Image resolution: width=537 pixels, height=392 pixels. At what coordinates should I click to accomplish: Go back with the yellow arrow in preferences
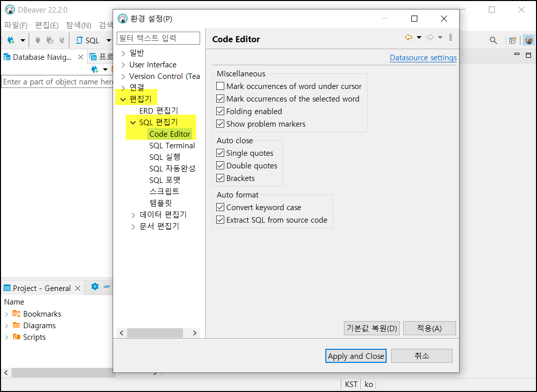click(409, 37)
